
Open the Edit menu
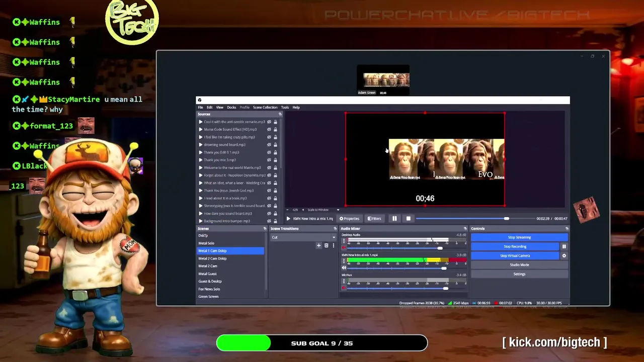[209, 107]
